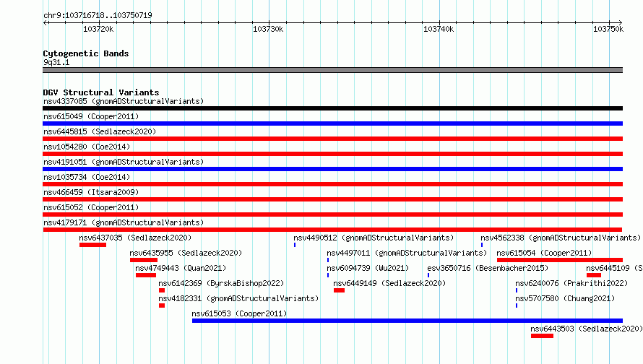643x364 pixels.
Task: Click the red bar under nsv1054280
Action: [x=332, y=154]
